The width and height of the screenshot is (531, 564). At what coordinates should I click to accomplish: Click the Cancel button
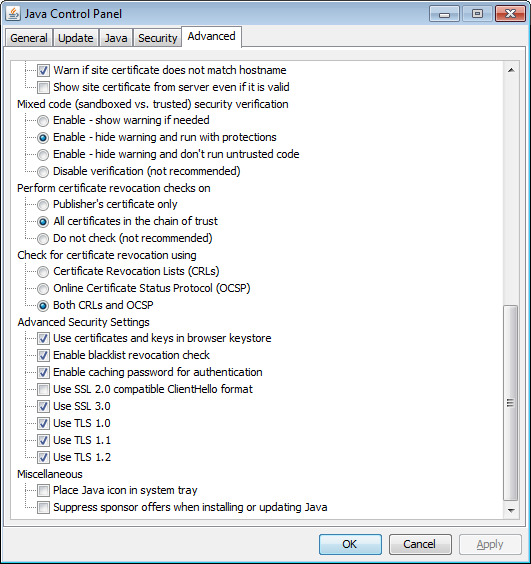click(x=420, y=544)
